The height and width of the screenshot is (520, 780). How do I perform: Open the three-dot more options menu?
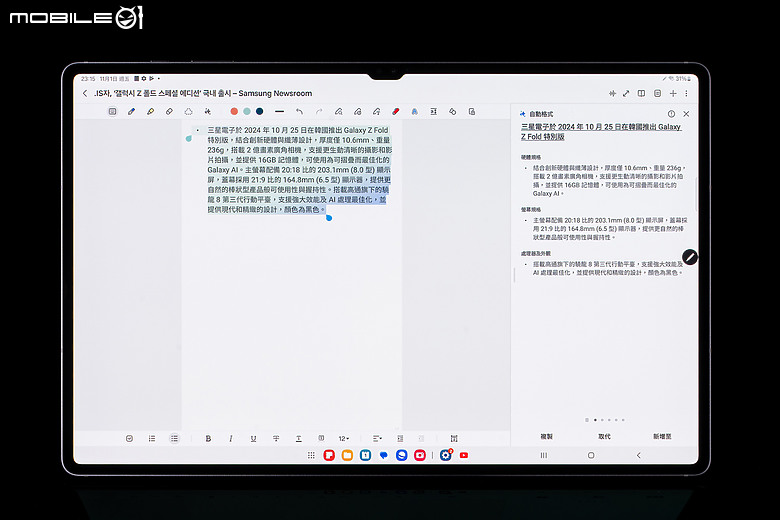click(686, 93)
